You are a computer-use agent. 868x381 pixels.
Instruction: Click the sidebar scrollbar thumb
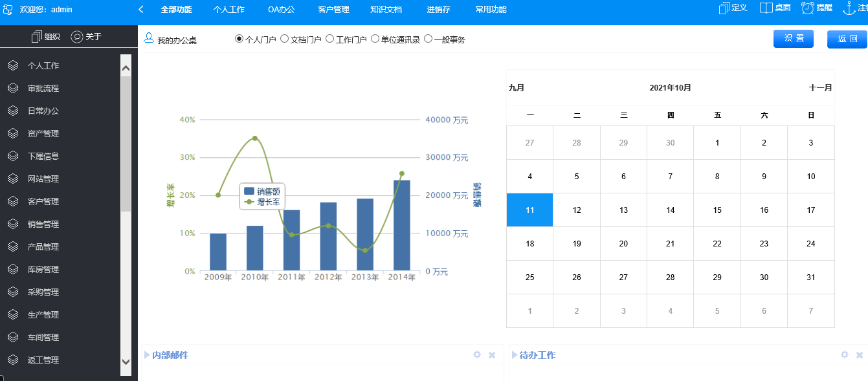[126, 144]
